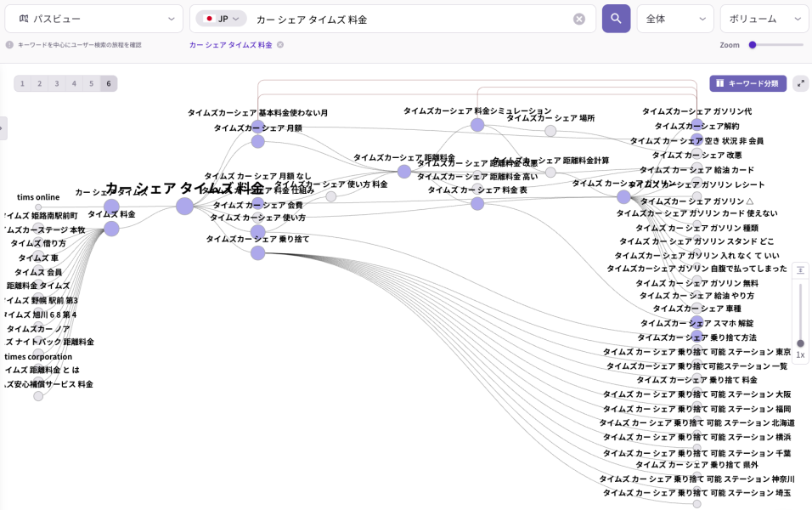Click the search keyword input field

click(412, 20)
